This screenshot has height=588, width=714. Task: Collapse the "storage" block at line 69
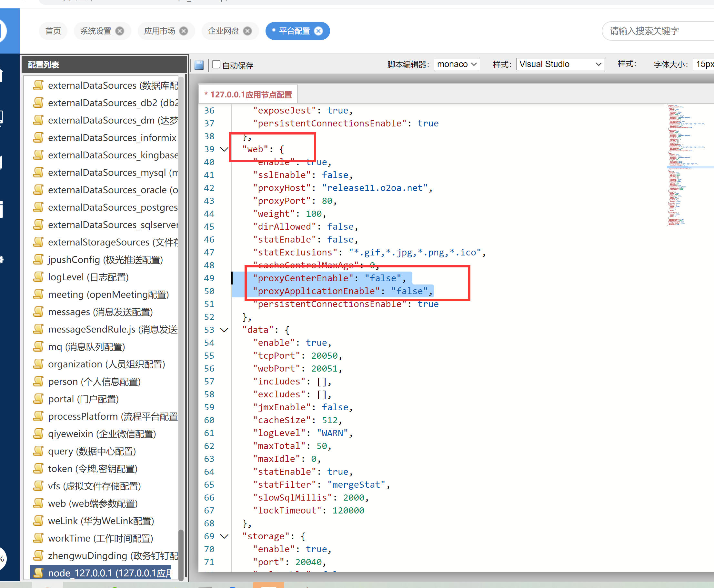click(x=224, y=536)
